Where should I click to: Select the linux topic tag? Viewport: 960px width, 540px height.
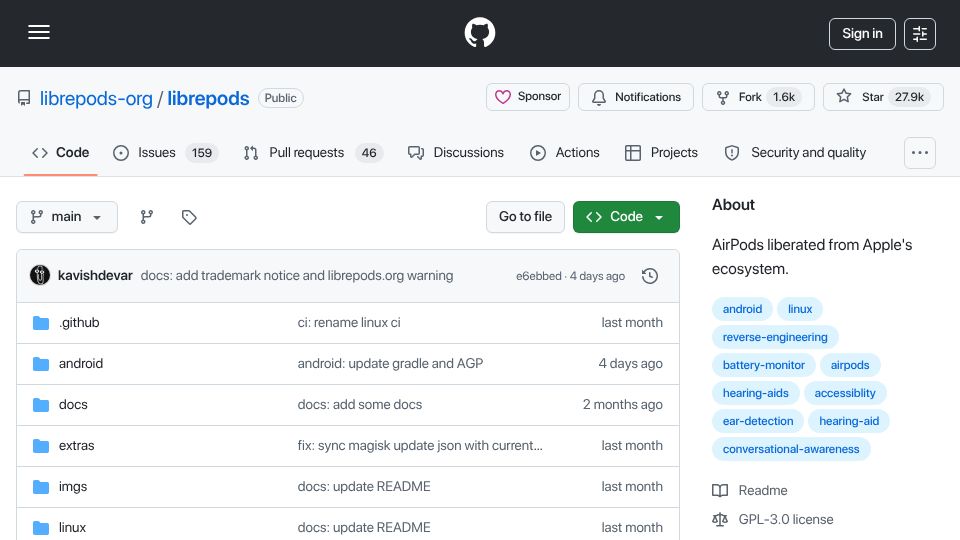pos(800,309)
